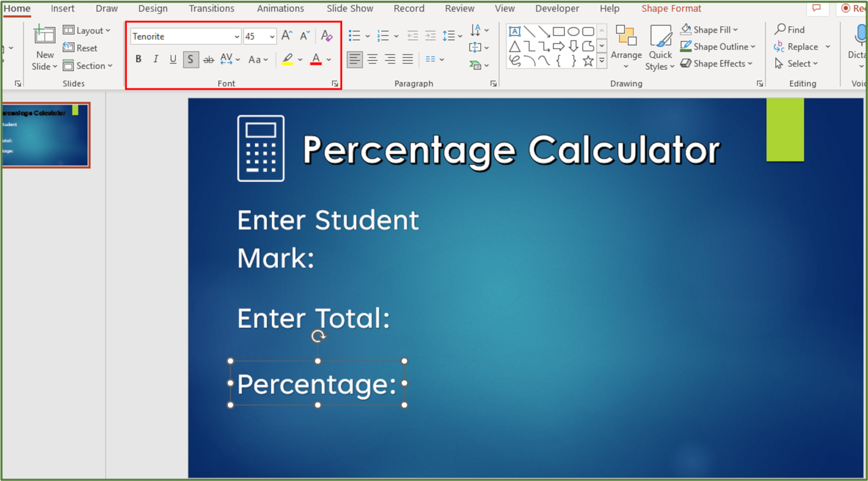Click the Reset slide button
This screenshot has width=868, height=481.
80,48
